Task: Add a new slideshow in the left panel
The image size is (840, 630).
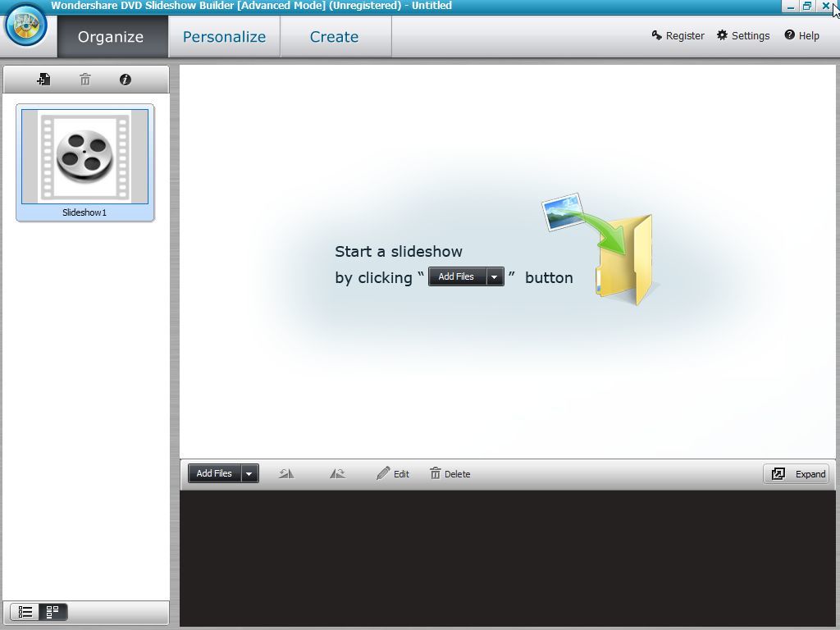Action: 43,79
